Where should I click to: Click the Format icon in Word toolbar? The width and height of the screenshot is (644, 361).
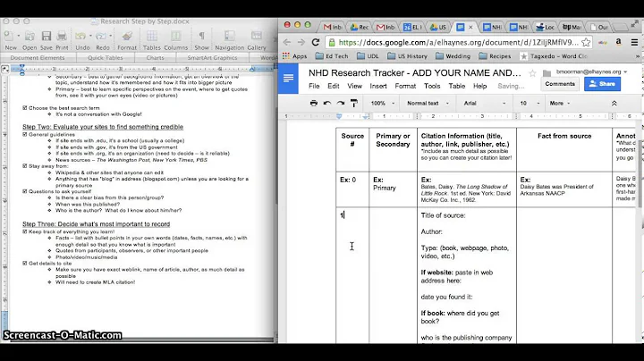coord(127,37)
